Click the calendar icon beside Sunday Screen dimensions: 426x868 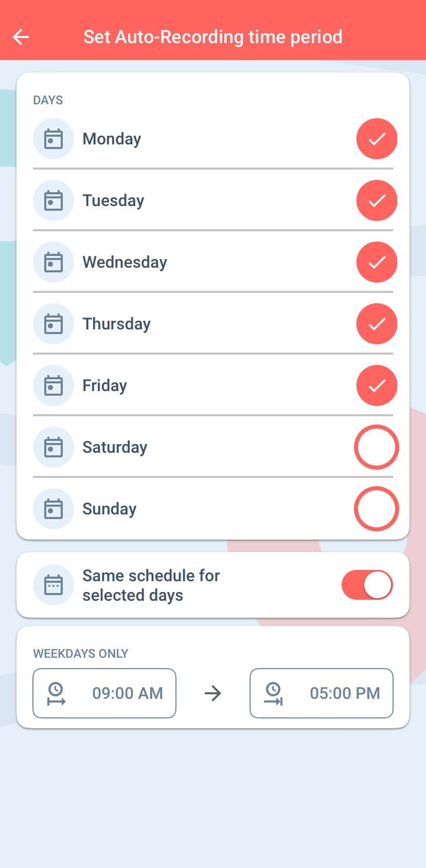point(54,509)
